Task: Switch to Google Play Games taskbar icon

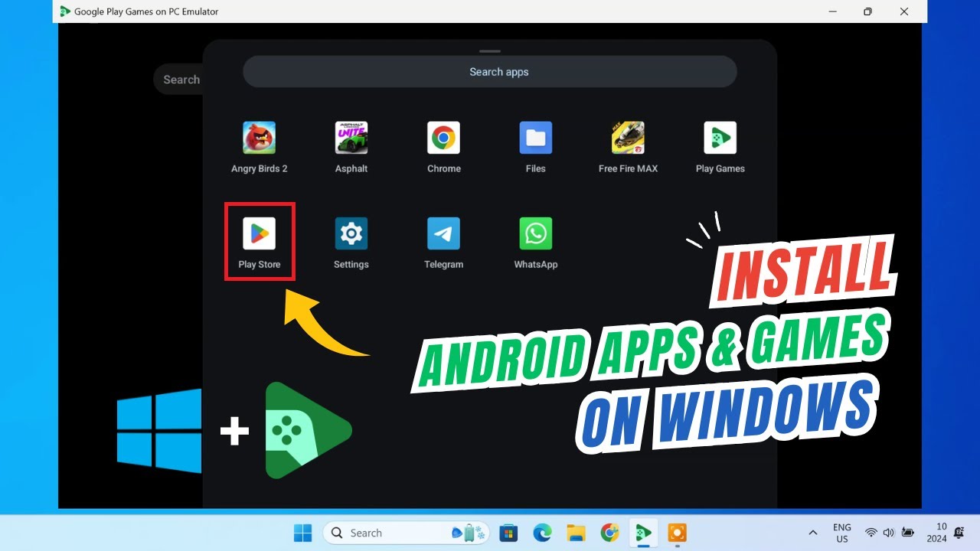Action: click(x=643, y=533)
